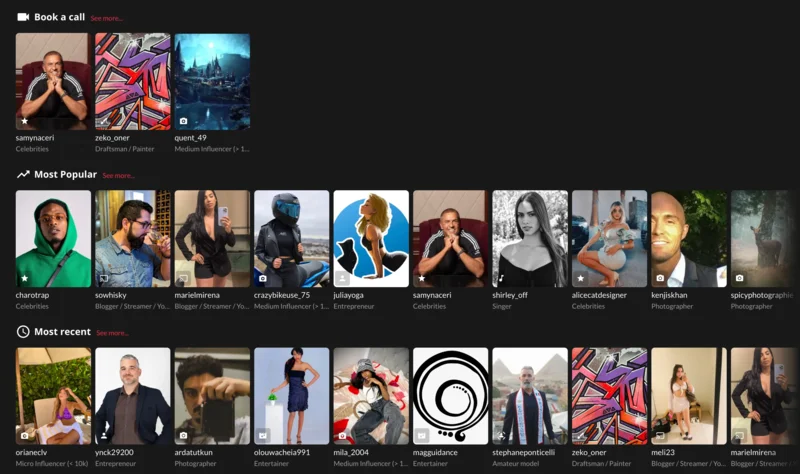Open quent_49 castle night thumbnail
Image resolution: width=800 pixels, height=474 pixels.
point(212,82)
